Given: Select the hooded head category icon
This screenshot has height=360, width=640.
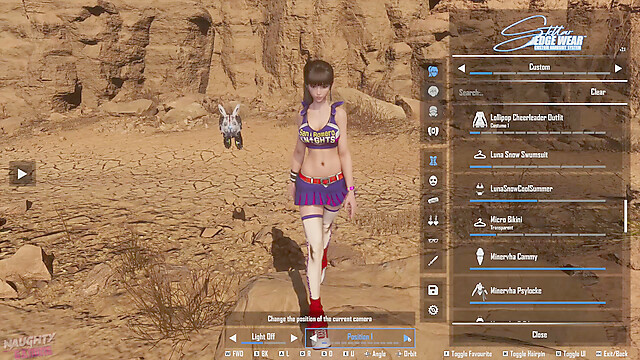Looking at the screenshot, I should tap(433, 111).
